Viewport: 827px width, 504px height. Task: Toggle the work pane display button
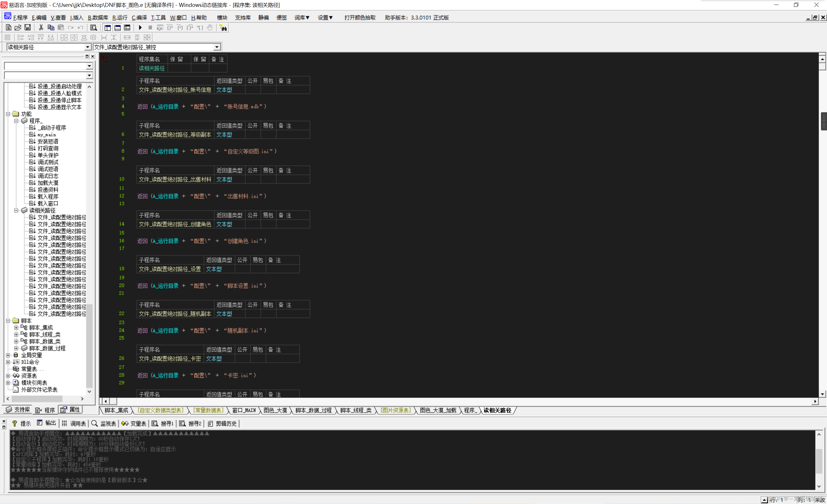point(108,28)
